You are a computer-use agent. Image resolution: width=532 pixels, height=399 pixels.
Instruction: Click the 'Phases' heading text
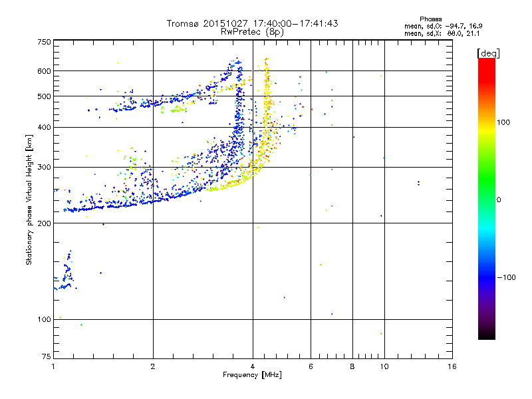click(430, 19)
